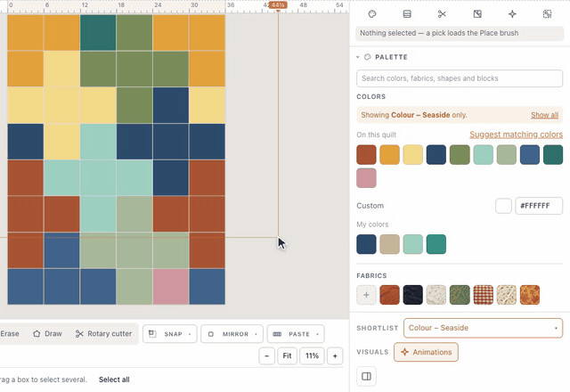Pick the tan swatch in My colors
This screenshot has height=392, width=570.
coord(389,244)
